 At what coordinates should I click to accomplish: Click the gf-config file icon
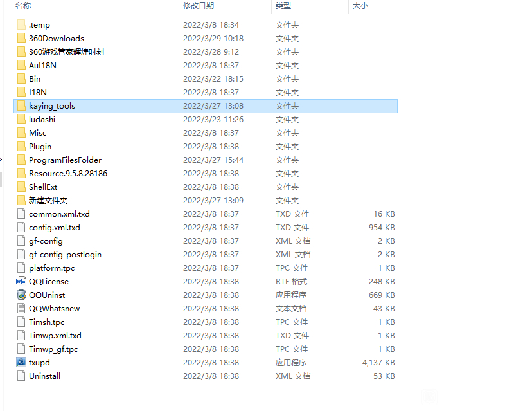click(x=21, y=241)
